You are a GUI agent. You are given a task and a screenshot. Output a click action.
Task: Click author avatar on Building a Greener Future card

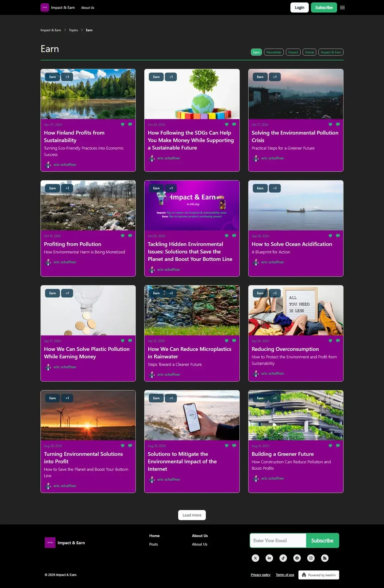[x=256, y=478]
